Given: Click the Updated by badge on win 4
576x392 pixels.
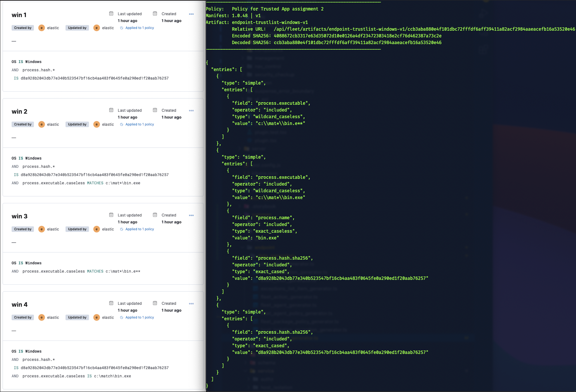Looking at the screenshot, I should [77, 317].
